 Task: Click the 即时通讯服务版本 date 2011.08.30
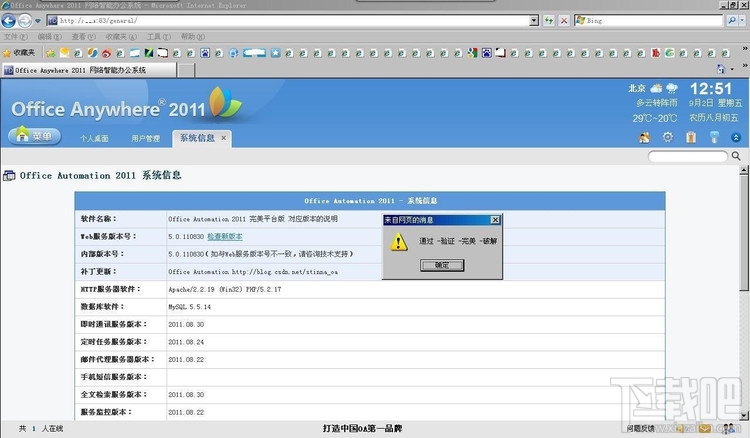click(x=186, y=324)
